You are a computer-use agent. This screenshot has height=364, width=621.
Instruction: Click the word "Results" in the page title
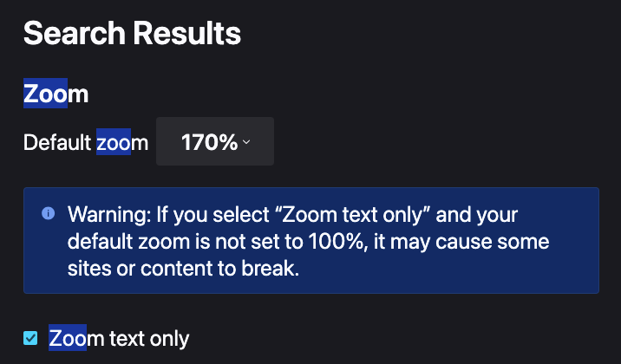187,33
